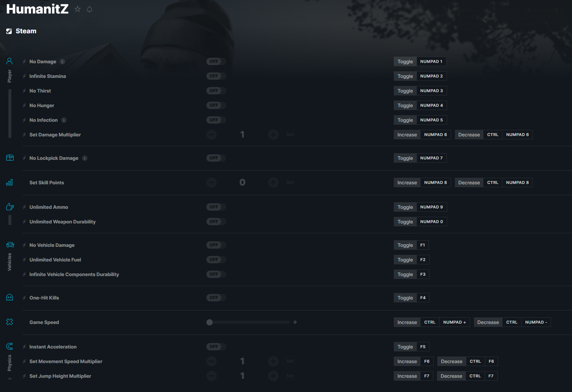Increase Set Damage Multiplier with plus

point(273,135)
